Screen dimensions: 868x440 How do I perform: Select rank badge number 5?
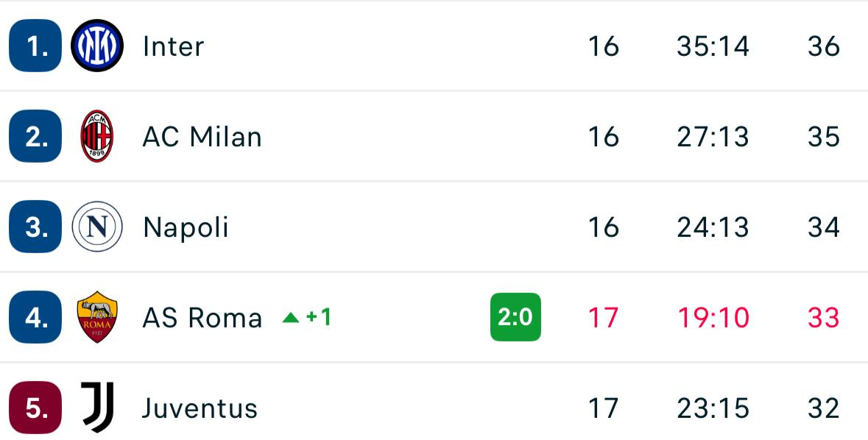35,407
